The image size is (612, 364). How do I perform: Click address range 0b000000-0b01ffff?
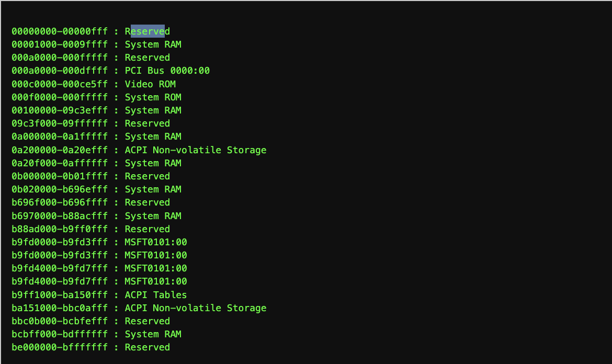[60, 176]
